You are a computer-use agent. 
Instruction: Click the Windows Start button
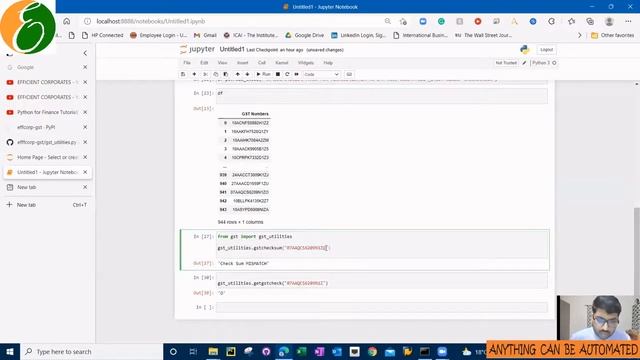(x=10, y=351)
